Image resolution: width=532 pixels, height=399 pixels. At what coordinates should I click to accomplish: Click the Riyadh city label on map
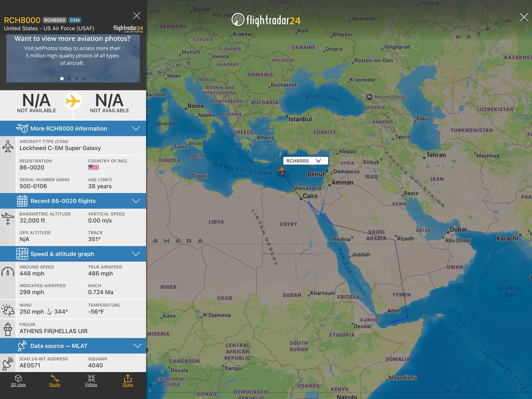click(405, 239)
